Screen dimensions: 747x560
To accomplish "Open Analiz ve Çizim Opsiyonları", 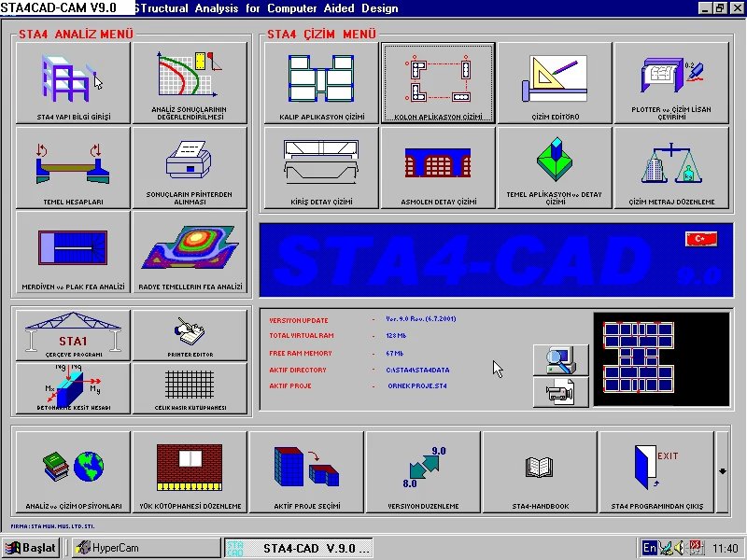I will coord(73,472).
